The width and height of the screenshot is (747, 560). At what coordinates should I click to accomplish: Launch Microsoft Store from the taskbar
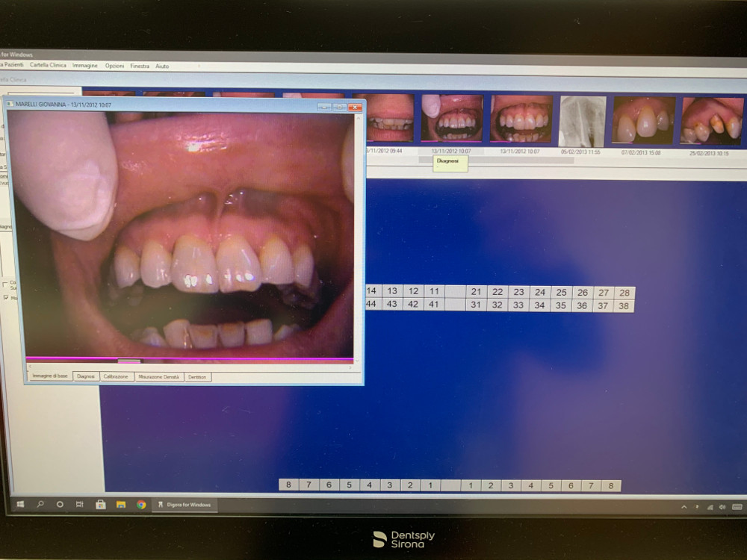pos(101,505)
